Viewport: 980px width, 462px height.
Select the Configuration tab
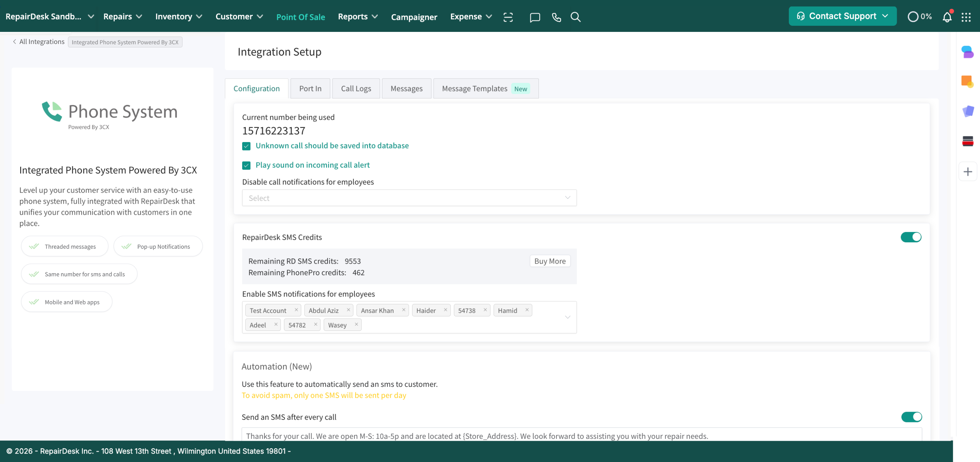click(x=256, y=89)
